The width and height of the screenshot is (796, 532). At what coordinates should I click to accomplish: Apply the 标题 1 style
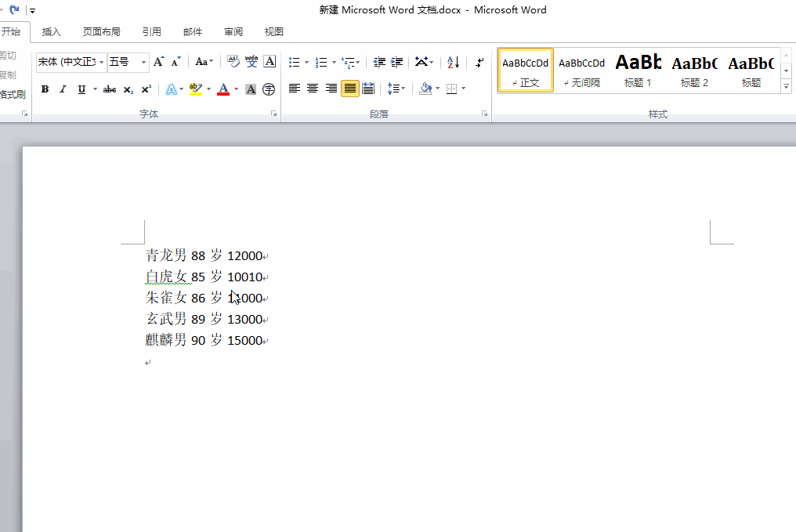click(x=638, y=70)
